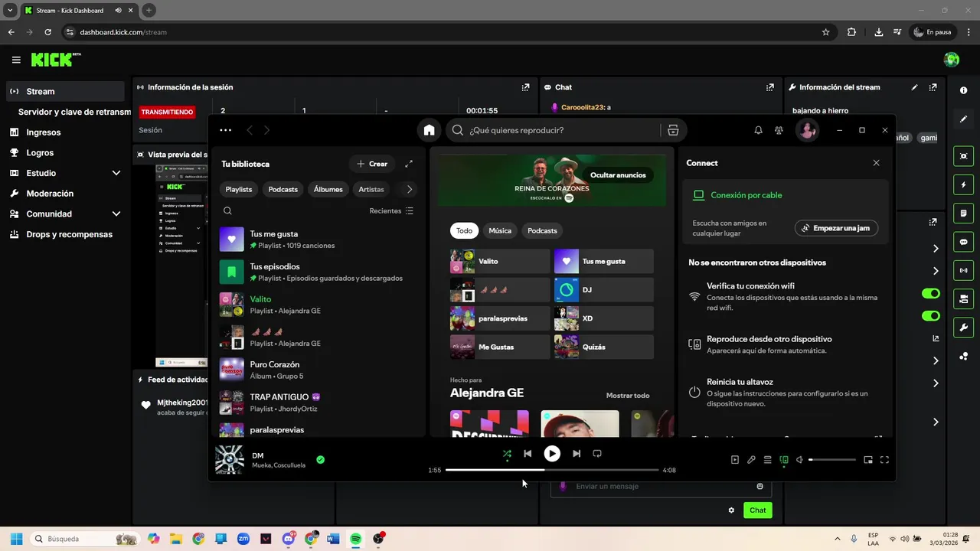The width and height of the screenshot is (980, 551).
Task: Open the DJ shortcut tile
Action: point(604,290)
